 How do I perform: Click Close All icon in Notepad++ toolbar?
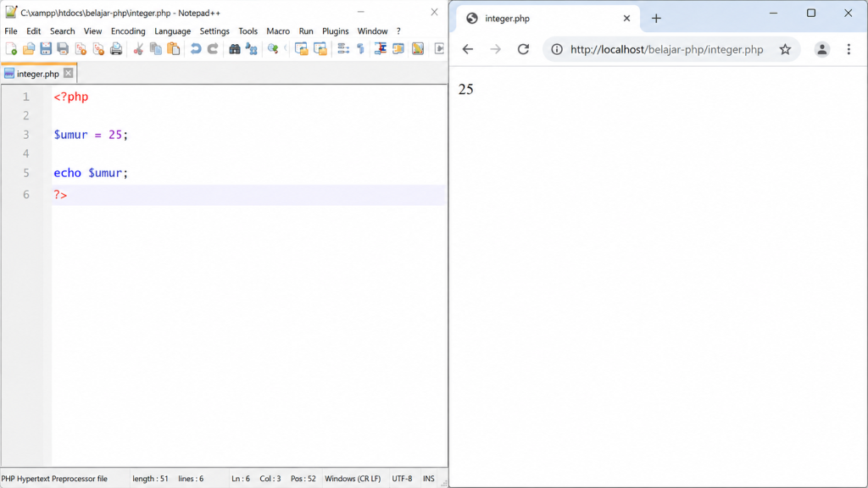tap(98, 49)
